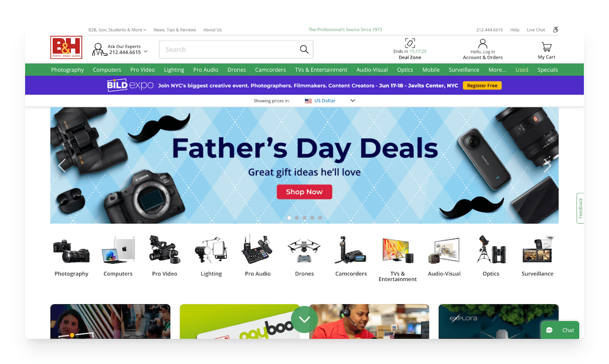Click the search magnifying glass icon

(304, 49)
